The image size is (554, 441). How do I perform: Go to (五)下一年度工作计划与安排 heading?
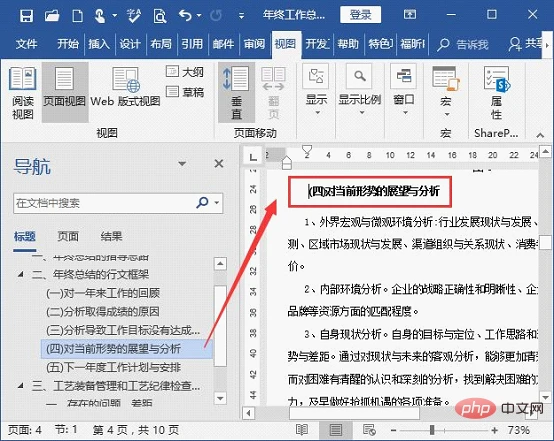pyautogui.click(x=113, y=368)
